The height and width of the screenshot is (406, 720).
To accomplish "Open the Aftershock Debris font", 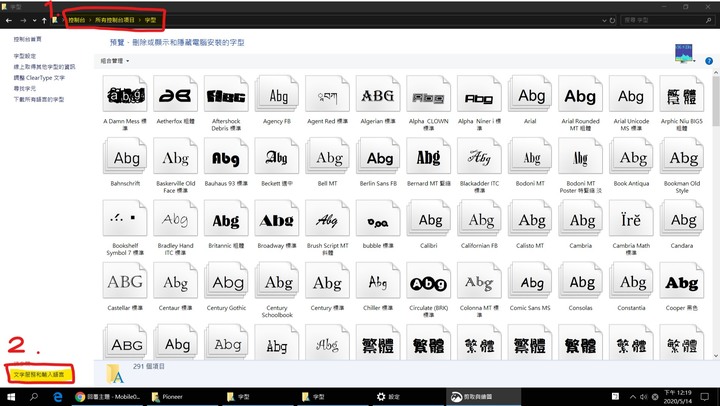I will point(226,95).
